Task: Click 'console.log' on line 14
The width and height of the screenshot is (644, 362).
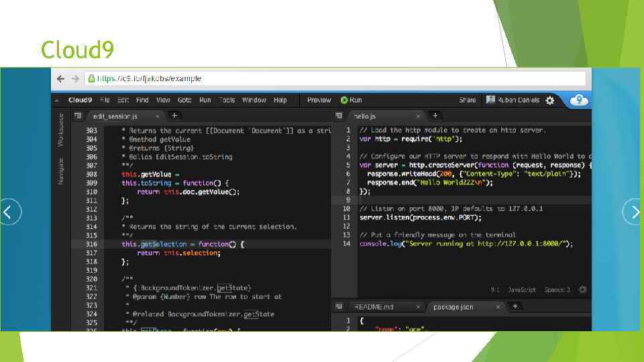Action: click(x=381, y=243)
